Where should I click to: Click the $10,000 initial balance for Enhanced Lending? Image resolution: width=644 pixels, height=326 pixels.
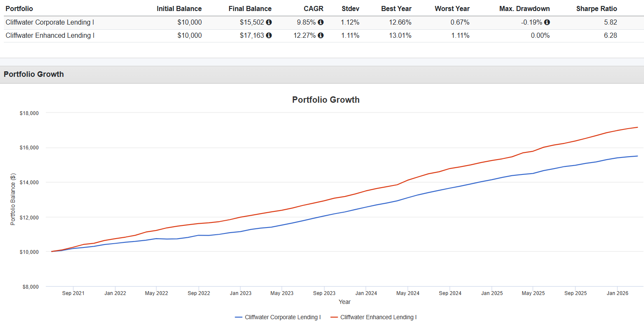(190, 36)
